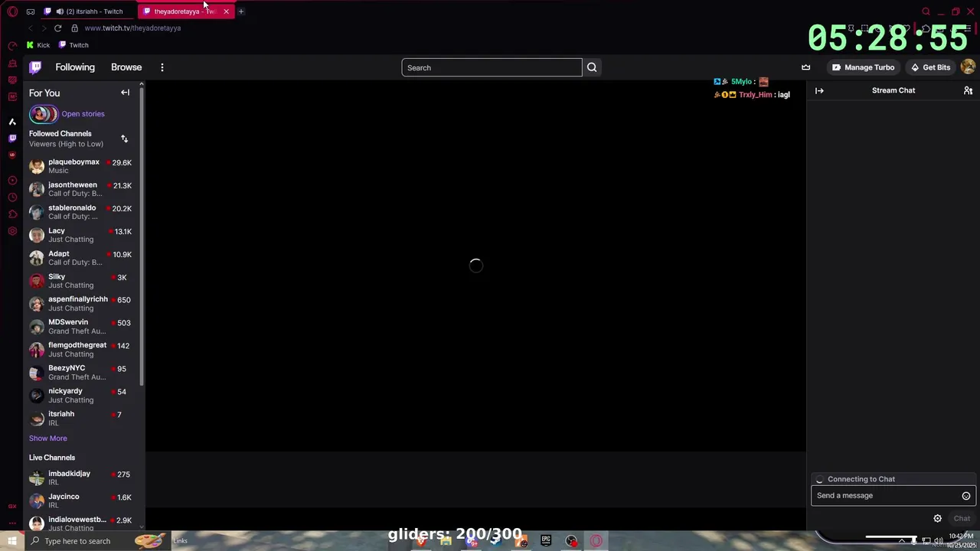Show site info via padlock icon
Image resolution: width=980 pixels, height=551 pixels.
(x=74, y=28)
